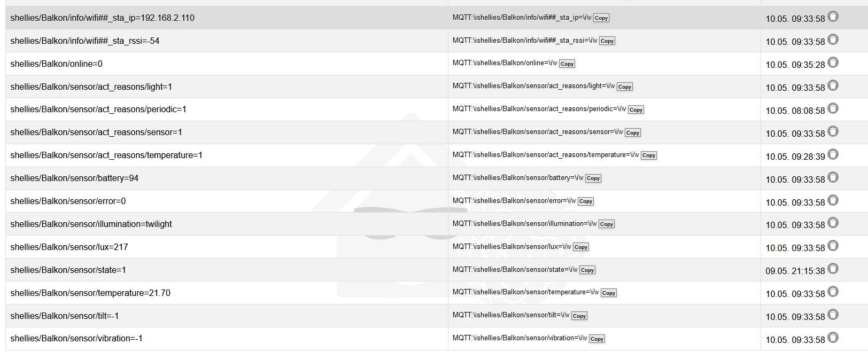This screenshot has width=868, height=352.
Task: Click the act_reasons/sensor=1 reading
Action: coord(96,132)
